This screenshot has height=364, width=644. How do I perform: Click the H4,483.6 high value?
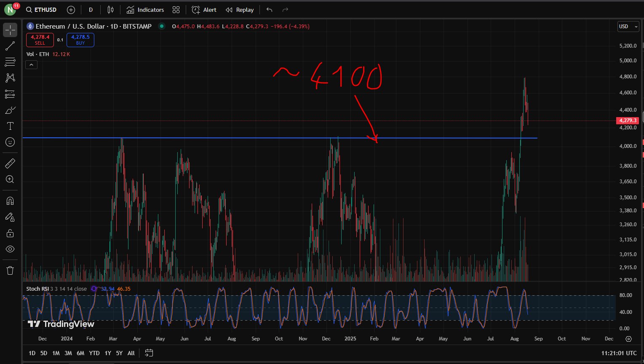(x=208, y=26)
